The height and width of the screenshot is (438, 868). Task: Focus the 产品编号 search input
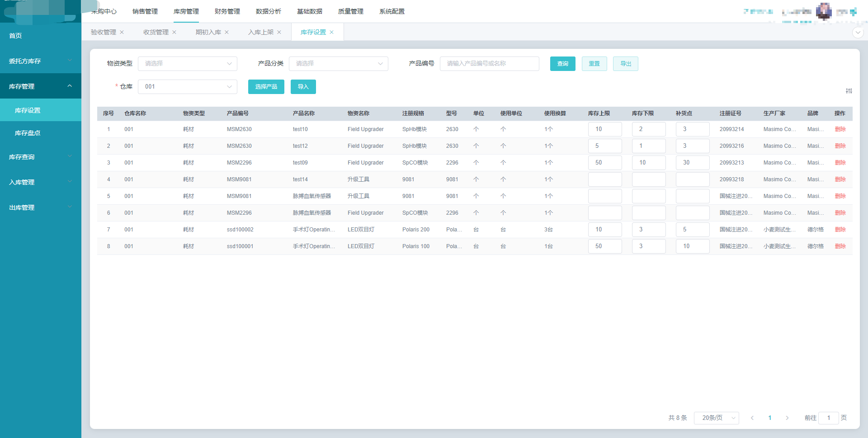[x=490, y=64]
